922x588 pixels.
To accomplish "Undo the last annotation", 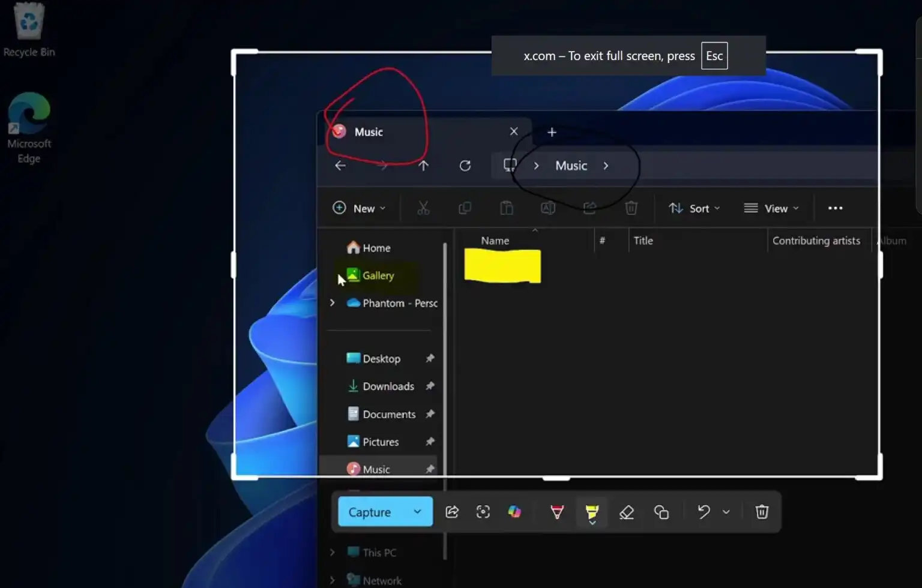I will pos(703,512).
